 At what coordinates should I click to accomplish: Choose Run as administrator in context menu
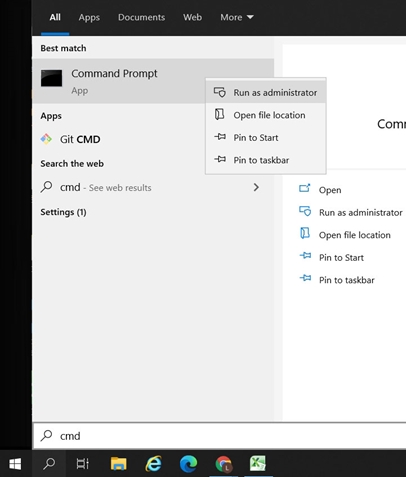pyautogui.click(x=266, y=92)
